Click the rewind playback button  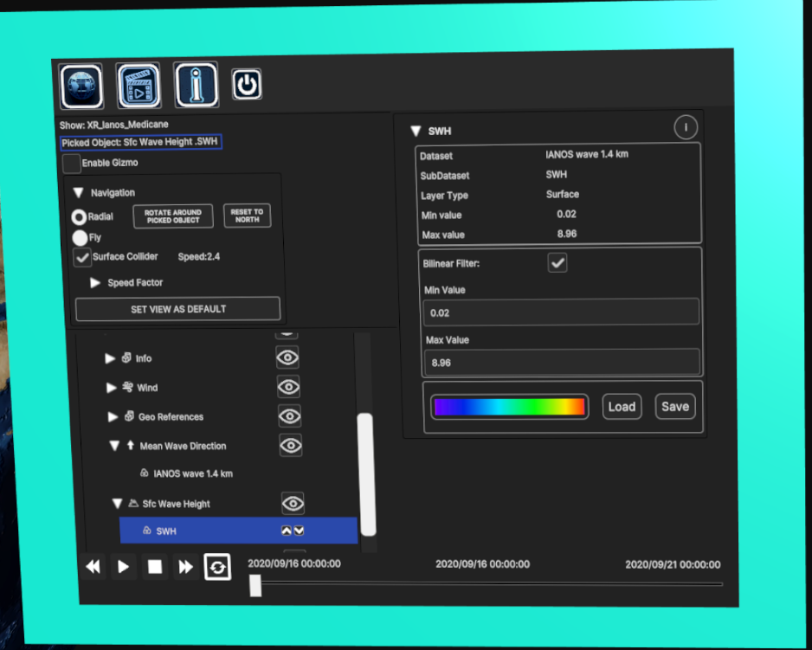pyautogui.click(x=93, y=567)
